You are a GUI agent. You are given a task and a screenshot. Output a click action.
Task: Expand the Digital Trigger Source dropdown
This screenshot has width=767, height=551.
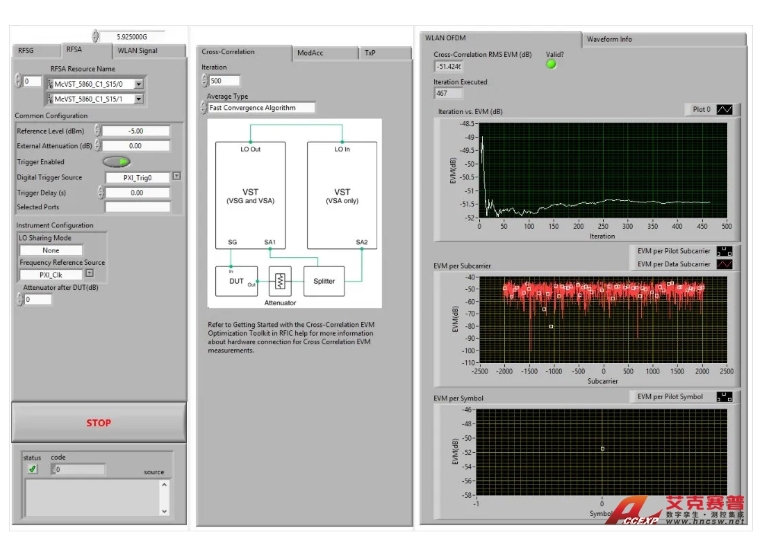[176, 176]
